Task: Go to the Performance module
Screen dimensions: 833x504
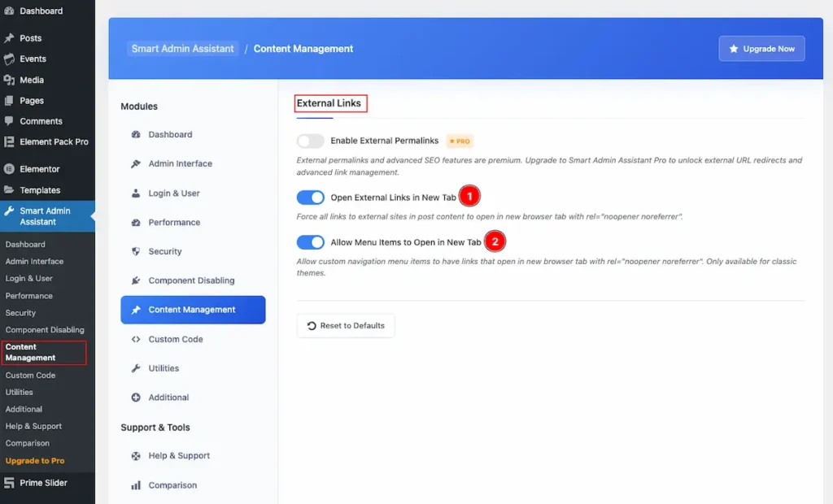Action: (193, 223)
